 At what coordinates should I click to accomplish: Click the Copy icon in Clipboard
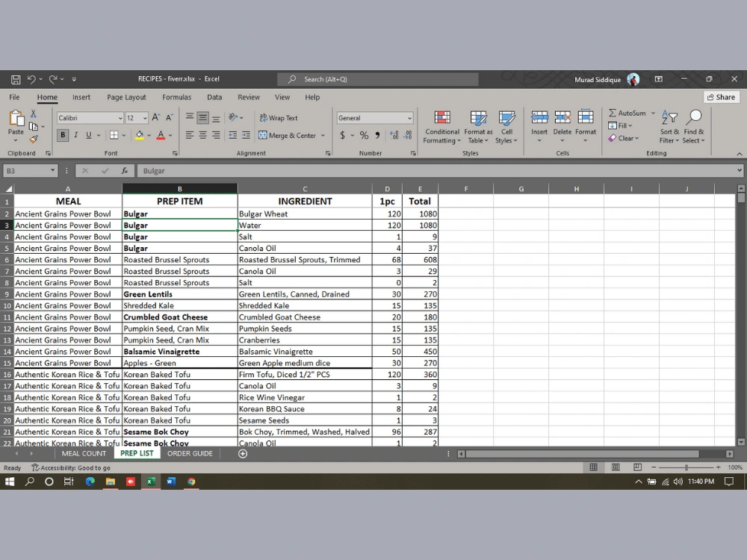(x=34, y=126)
